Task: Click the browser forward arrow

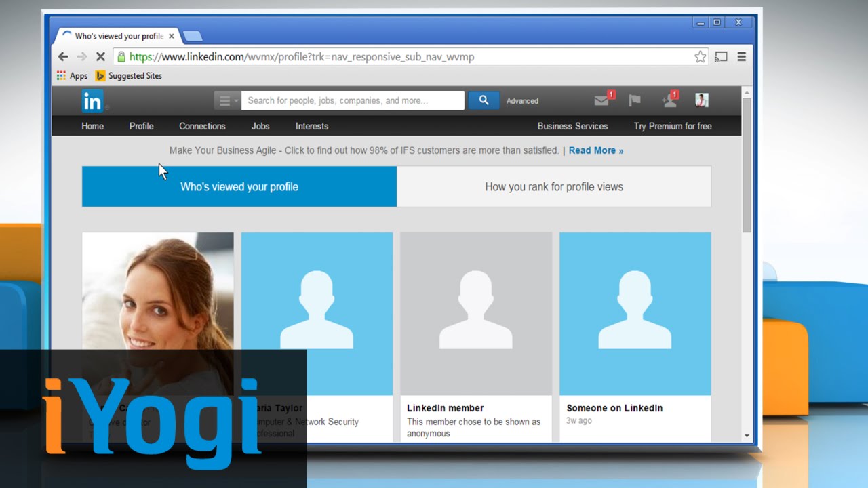Action: [82, 57]
